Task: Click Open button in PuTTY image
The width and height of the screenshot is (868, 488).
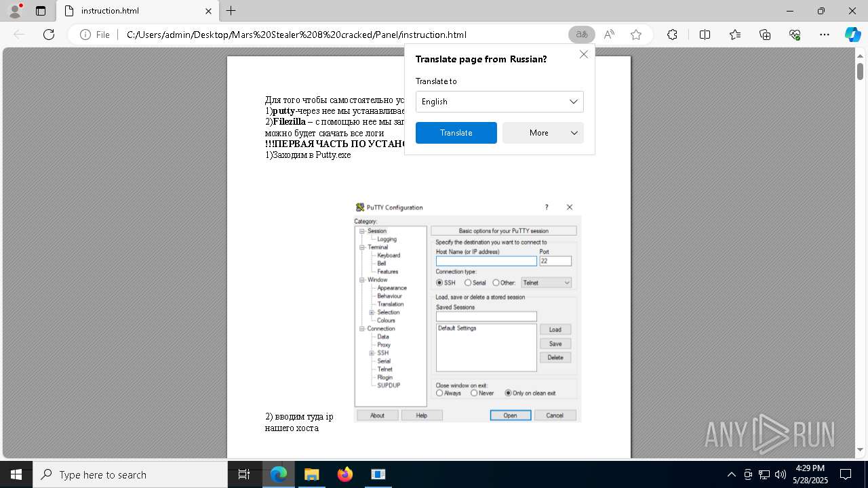Action: coord(511,415)
